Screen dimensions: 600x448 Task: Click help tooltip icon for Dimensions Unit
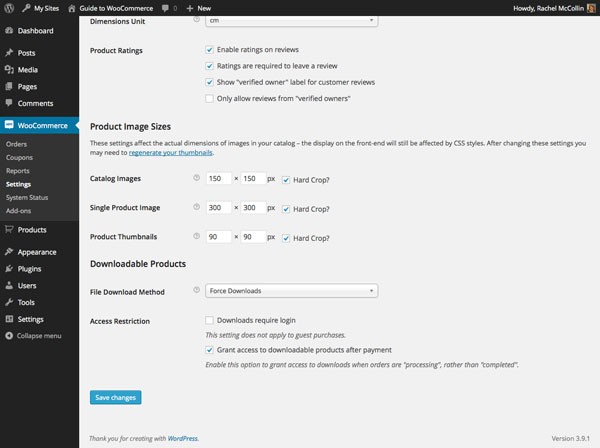[196, 19]
